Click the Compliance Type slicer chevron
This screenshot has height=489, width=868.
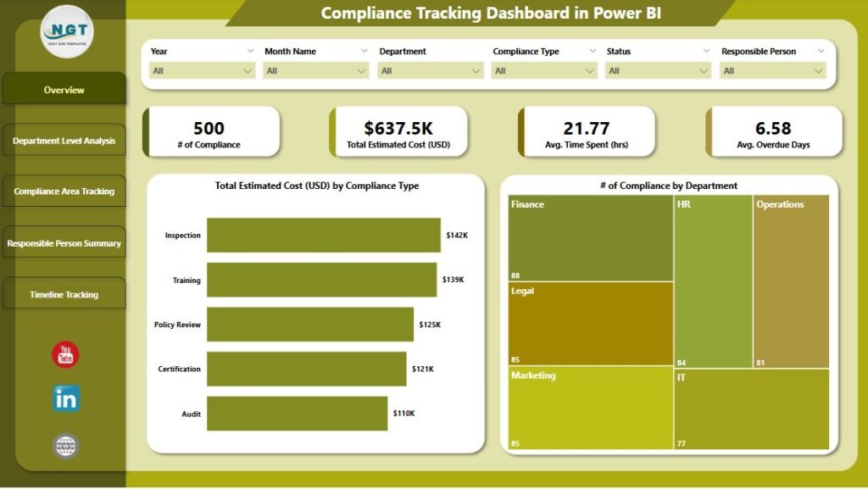(x=592, y=51)
